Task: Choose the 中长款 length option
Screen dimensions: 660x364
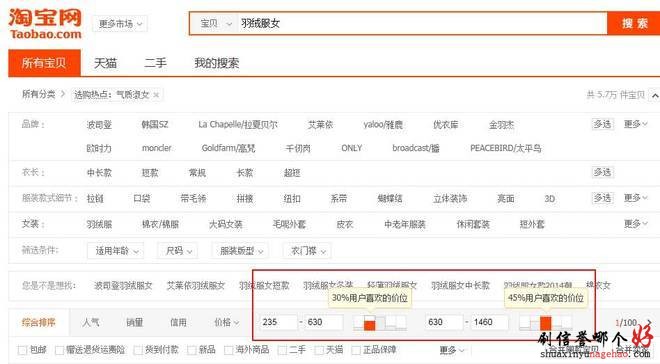Action: (x=99, y=173)
